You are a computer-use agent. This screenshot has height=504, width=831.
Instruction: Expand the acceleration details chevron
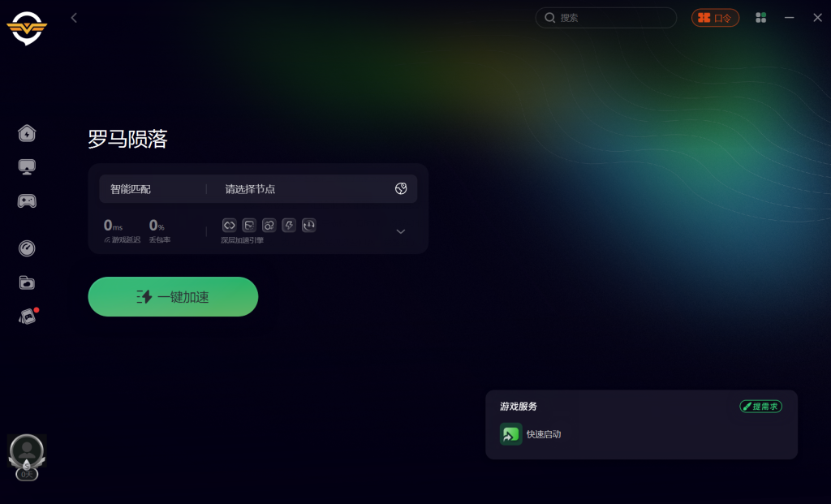(x=401, y=231)
